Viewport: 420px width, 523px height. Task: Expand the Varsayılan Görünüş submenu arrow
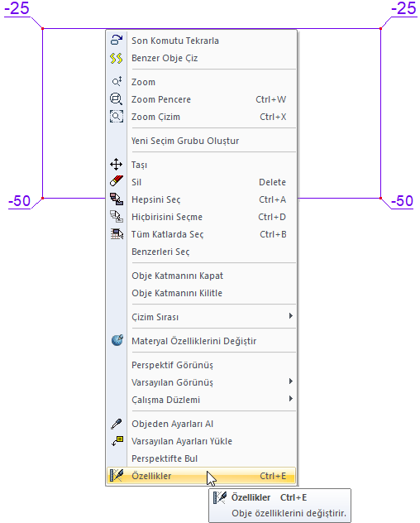(x=291, y=381)
